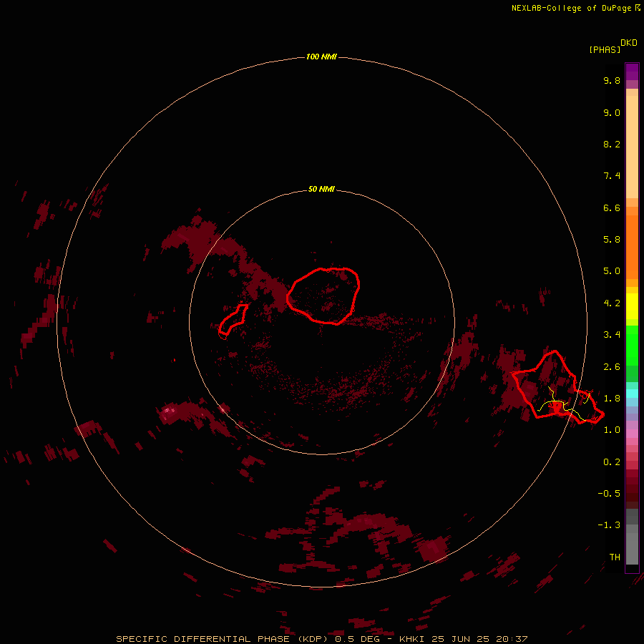Click the 5.0 legend value
Viewport: 644px width, 644px height.
pos(612,271)
